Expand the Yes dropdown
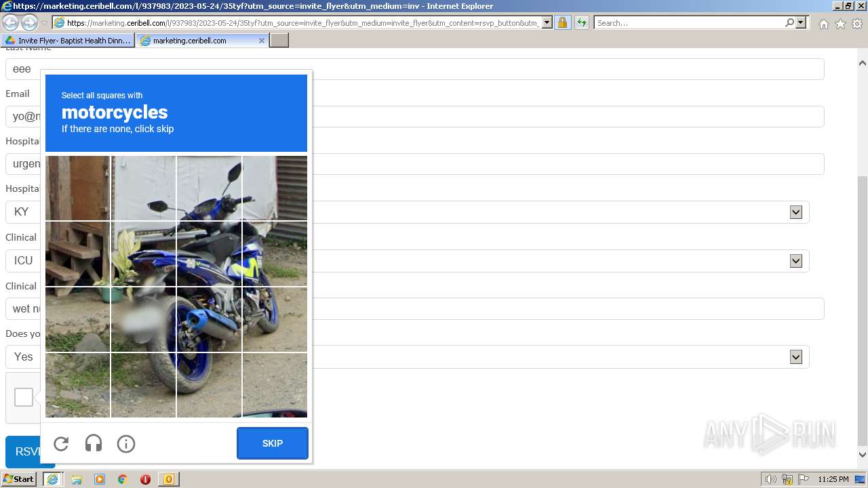The image size is (868, 488). (796, 357)
